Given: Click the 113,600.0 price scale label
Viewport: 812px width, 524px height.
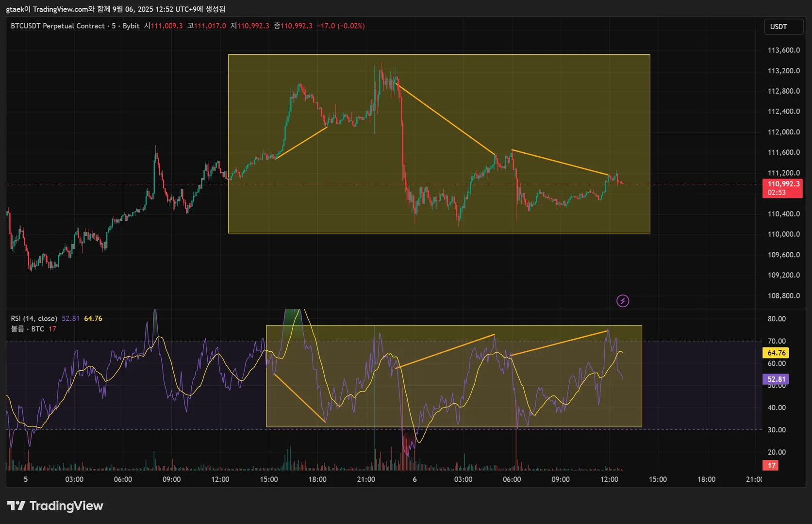Looking at the screenshot, I should pos(783,50).
